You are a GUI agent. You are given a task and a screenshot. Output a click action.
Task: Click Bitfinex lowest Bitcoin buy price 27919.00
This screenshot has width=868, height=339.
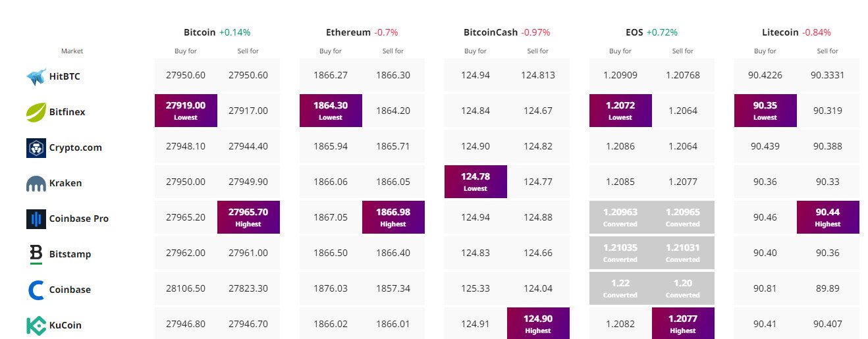pos(186,110)
